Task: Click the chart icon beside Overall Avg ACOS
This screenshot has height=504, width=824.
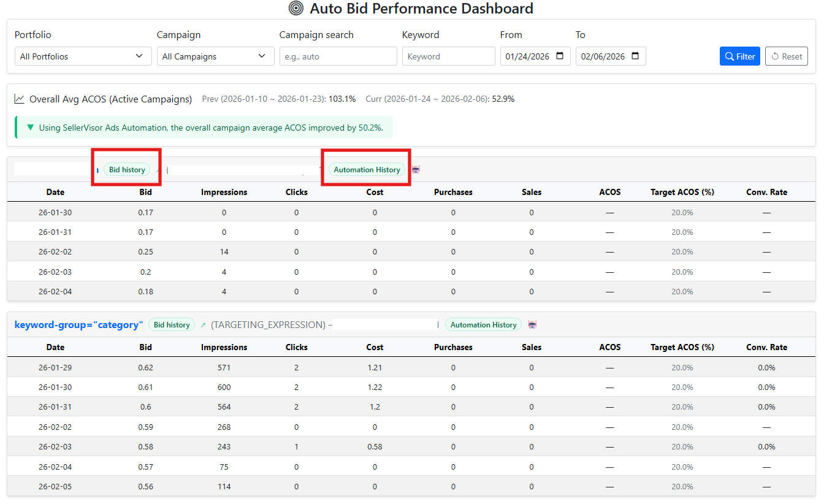Action: coord(20,99)
